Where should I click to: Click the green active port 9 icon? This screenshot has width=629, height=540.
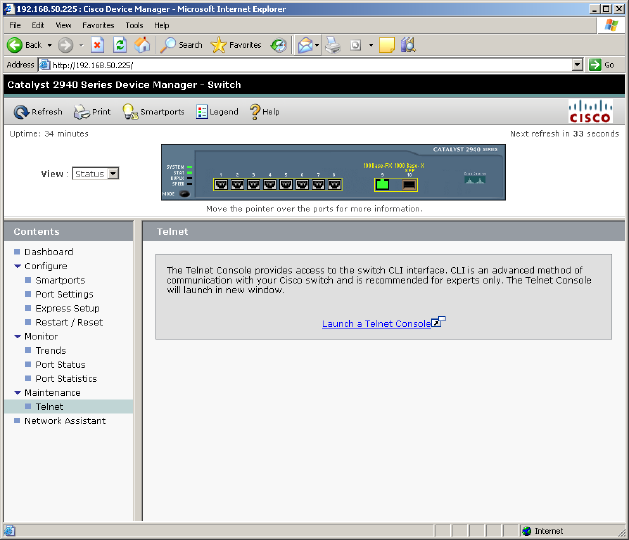click(383, 185)
